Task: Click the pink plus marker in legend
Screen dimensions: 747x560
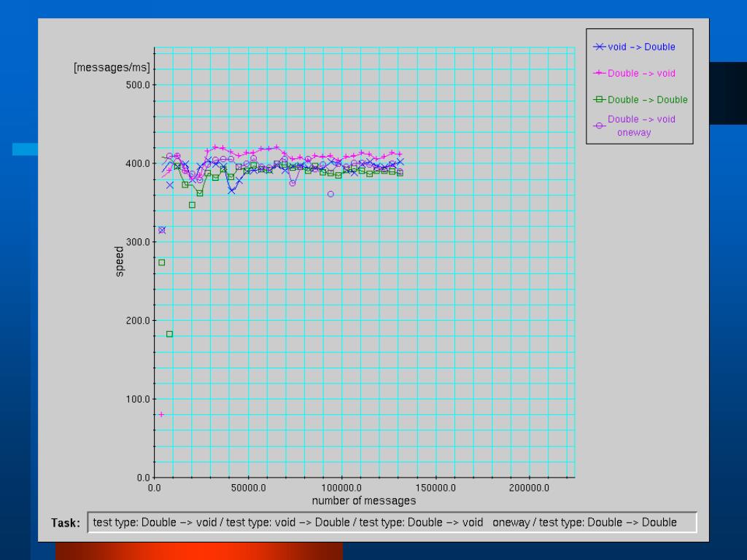Action: click(600, 73)
